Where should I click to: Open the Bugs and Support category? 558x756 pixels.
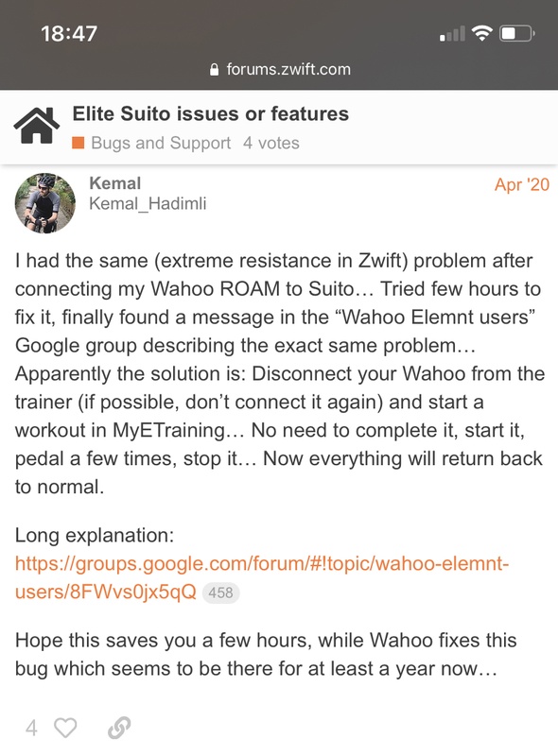pyautogui.click(x=161, y=143)
